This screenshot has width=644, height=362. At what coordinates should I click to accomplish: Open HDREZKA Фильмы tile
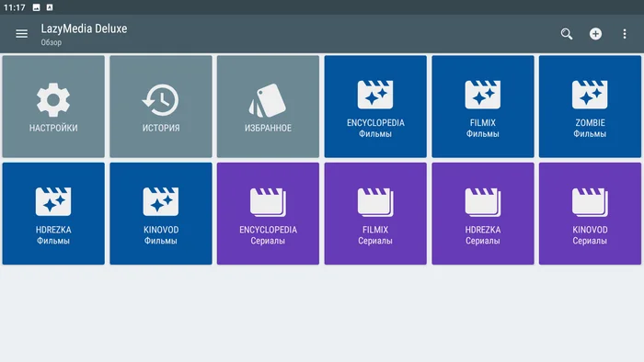click(x=53, y=213)
